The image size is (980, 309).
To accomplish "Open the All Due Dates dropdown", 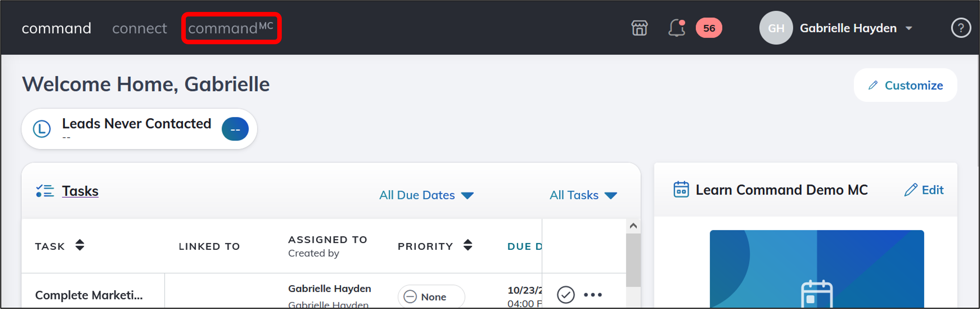I will (x=426, y=195).
